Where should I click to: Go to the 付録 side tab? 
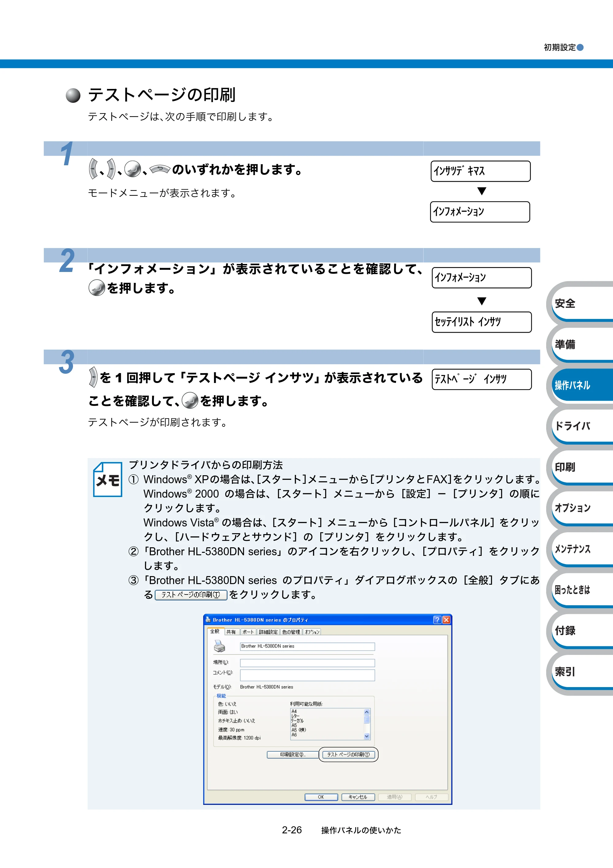pyautogui.click(x=582, y=631)
